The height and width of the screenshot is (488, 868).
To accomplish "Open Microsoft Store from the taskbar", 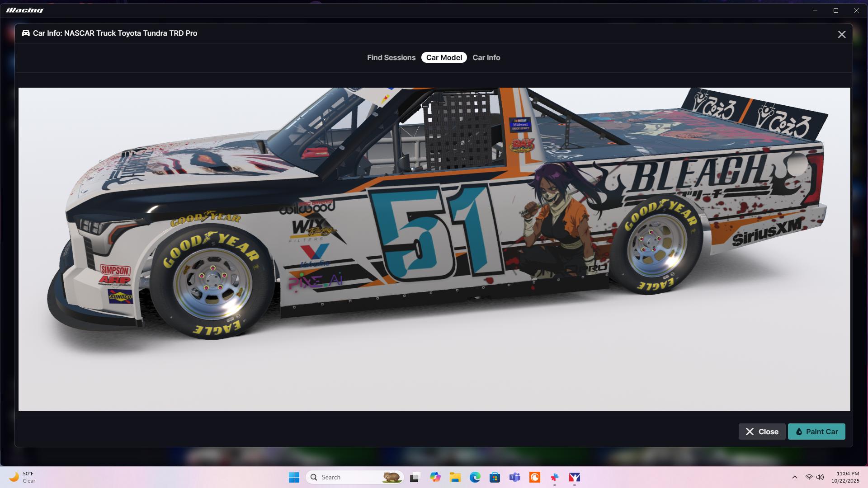I will [495, 477].
